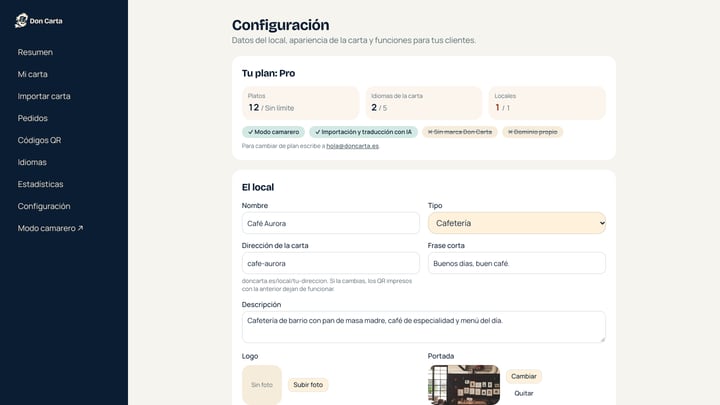Open Importar carta in sidebar
720x405 pixels.
tap(44, 96)
